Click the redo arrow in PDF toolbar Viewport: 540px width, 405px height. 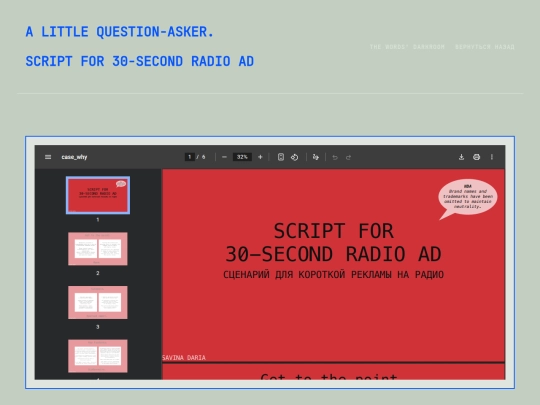coord(349,157)
